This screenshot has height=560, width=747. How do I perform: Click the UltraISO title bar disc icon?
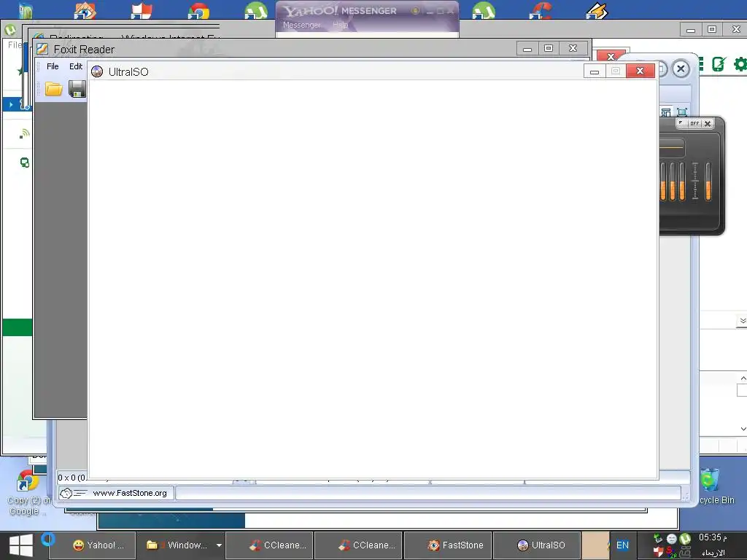pyautogui.click(x=97, y=71)
